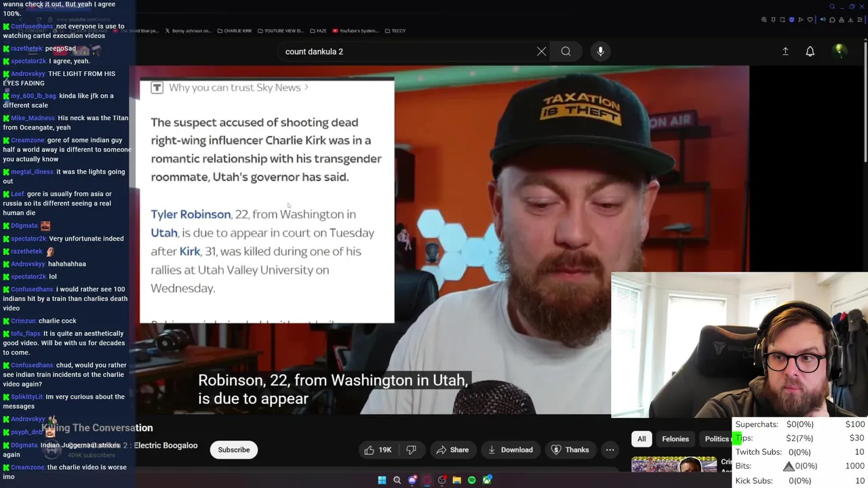
Task: Follow the Utah hyperlink in article
Action: coord(164,232)
